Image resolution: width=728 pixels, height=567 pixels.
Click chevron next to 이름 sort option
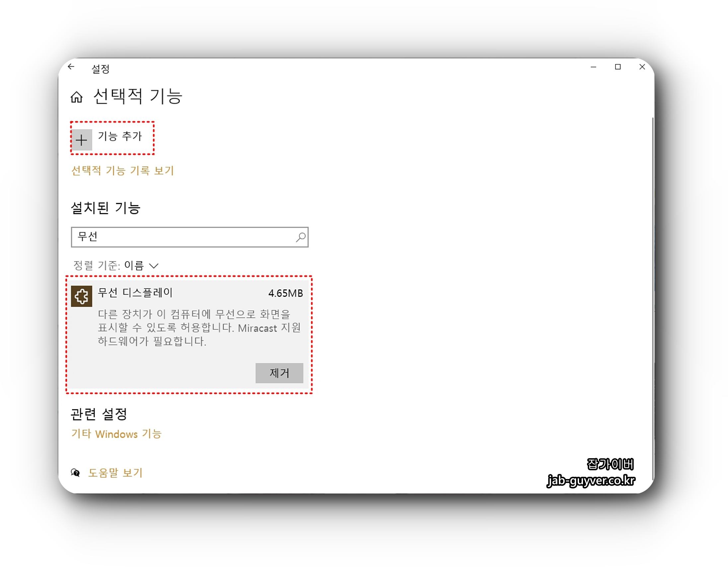click(154, 266)
